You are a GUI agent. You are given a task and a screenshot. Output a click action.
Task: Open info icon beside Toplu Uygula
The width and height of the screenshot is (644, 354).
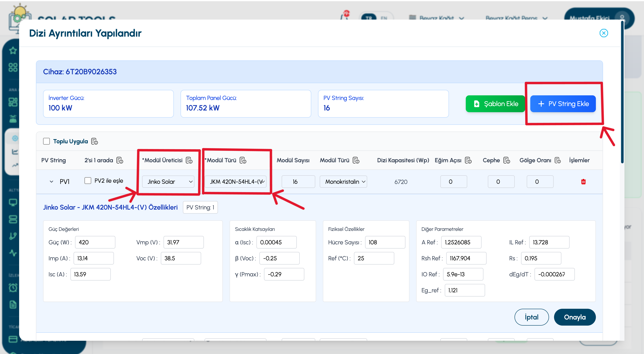[x=95, y=141]
